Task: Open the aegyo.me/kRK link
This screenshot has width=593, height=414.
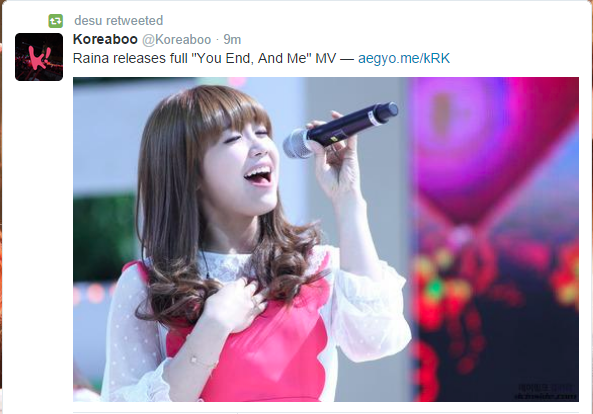Action: point(404,58)
